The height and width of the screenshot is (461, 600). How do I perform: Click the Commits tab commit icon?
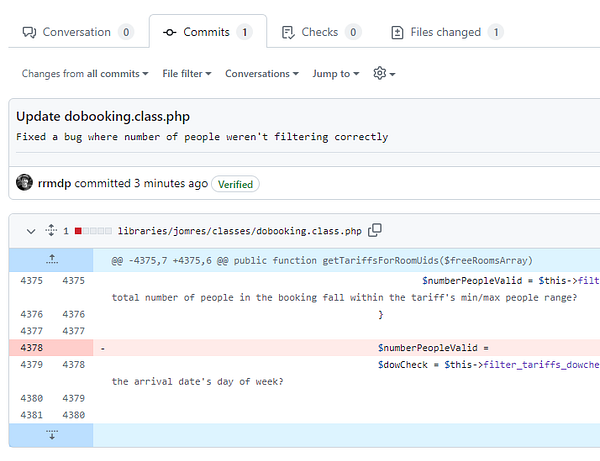170,33
